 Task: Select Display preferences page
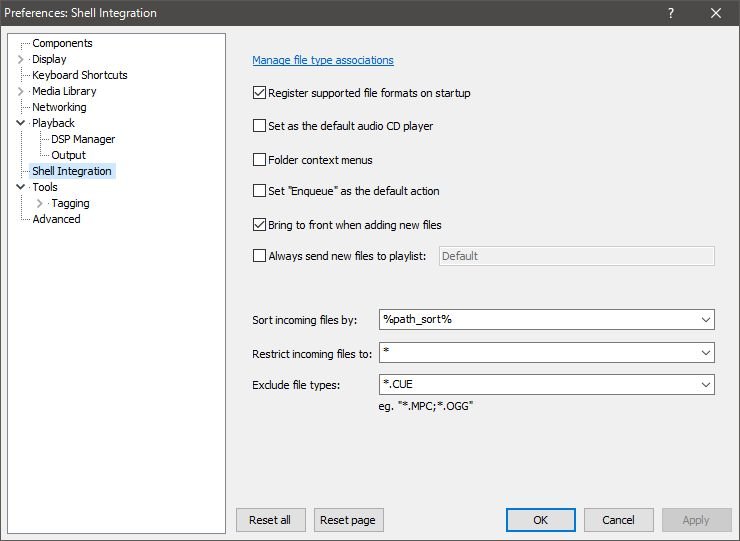pyautogui.click(x=49, y=59)
